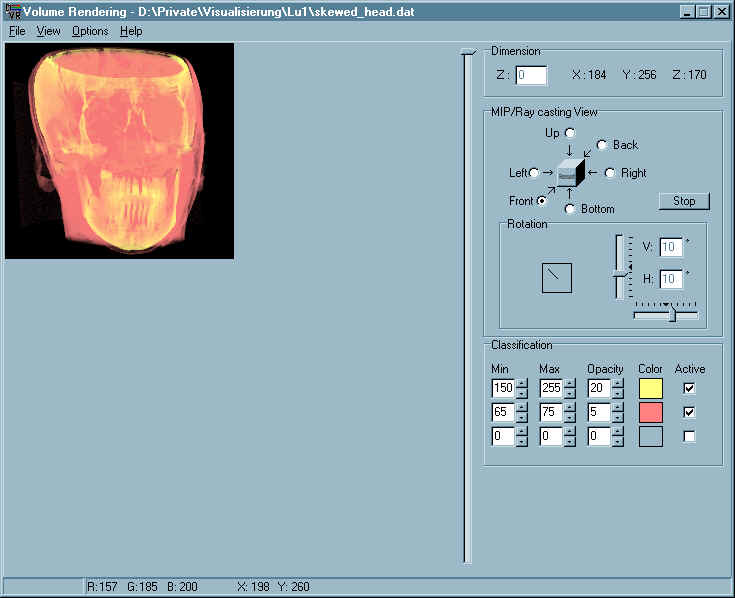Click the horizontal rotation slider
735x598 pixels.
click(671, 315)
